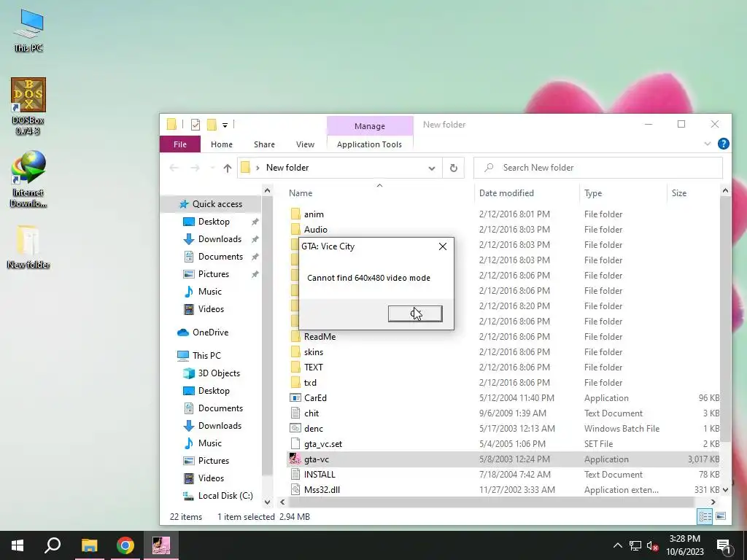
Task: Open Customize Quick Access Toolbar dropdown
Action: pos(225,125)
